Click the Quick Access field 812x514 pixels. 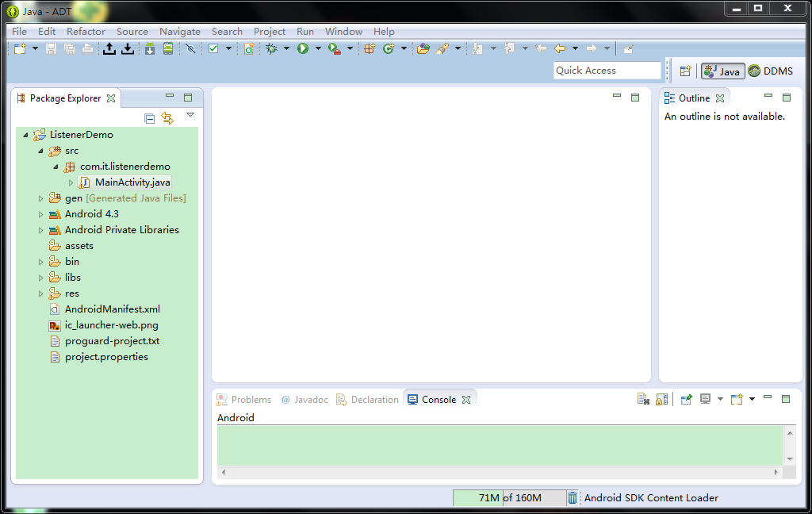pos(607,71)
